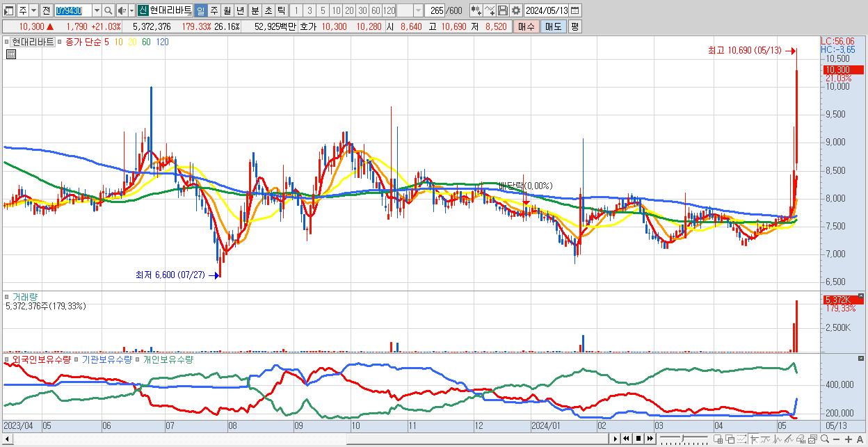868x447 pixels.
Task: Click the magnifier zoom icon at bottom right
Action: tap(825, 439)
